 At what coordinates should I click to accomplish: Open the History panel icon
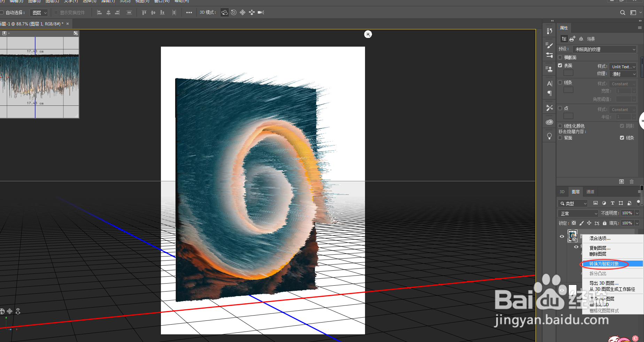click(550, 31)
